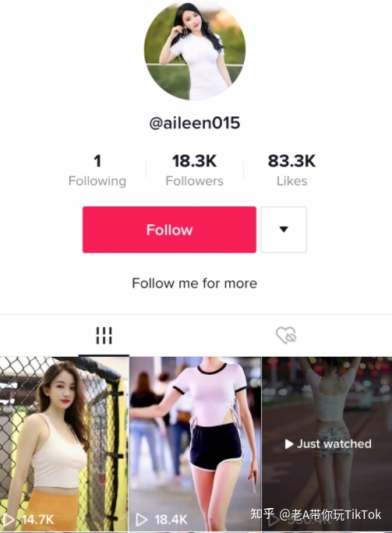392x533 pixels.
Task: Open the posted videos grid tab
Action: coord(104,336)
